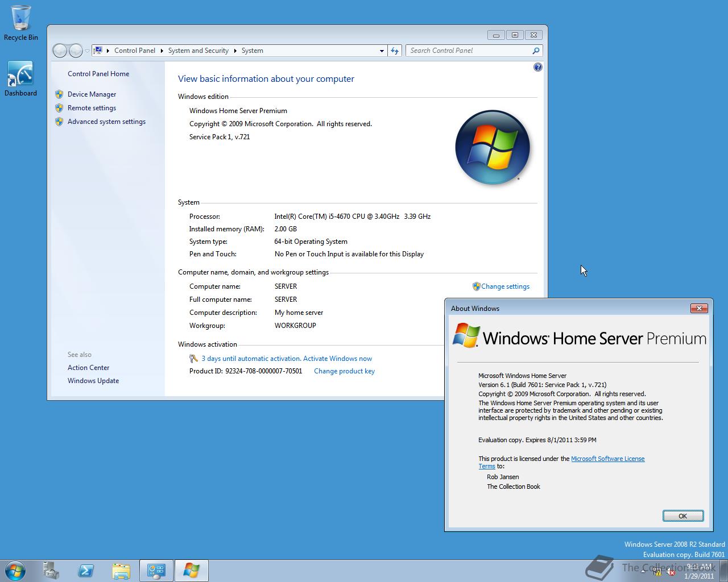The height and width of the screenshot is (582, 728).
Task: Click the 64-bit Operating System value
Action: [311, 242]
